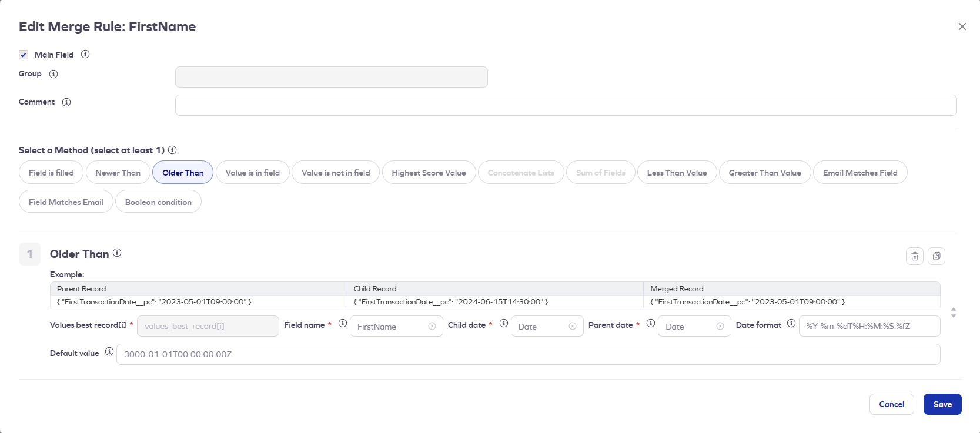This screenshot has width=980, height=433.
Task: Open the Field name FirstName dropdown
Action: point(391,327)
